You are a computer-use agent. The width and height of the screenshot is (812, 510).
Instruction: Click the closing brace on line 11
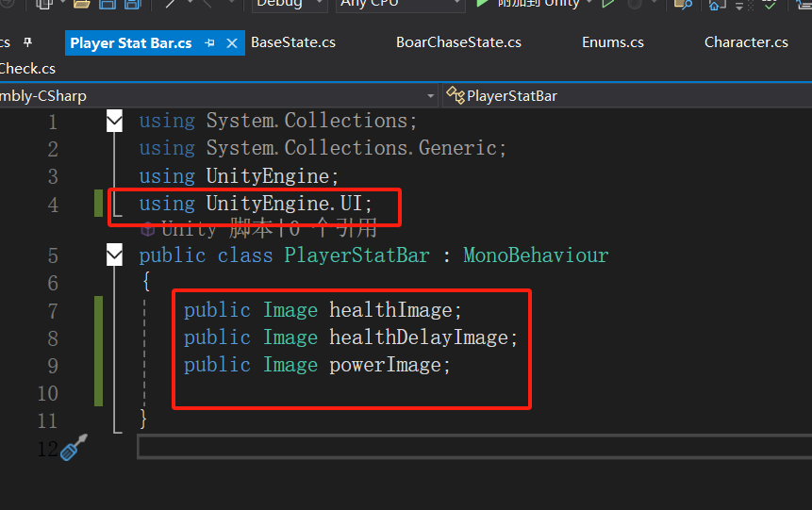pyautogui.click(x=143, y=419)
